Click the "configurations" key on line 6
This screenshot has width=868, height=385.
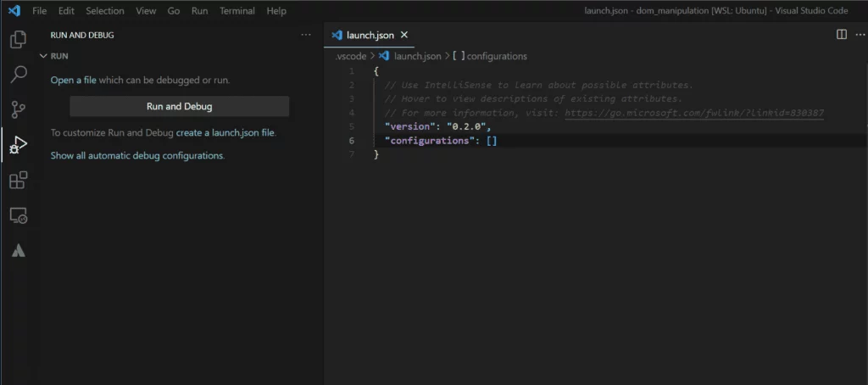coord(430,141)
